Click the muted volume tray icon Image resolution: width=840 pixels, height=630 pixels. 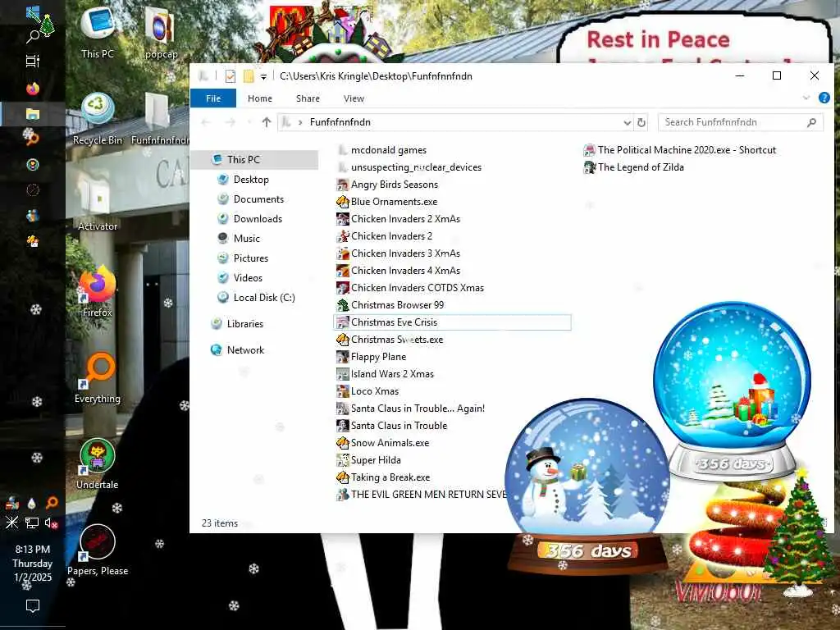click(52, 523)
